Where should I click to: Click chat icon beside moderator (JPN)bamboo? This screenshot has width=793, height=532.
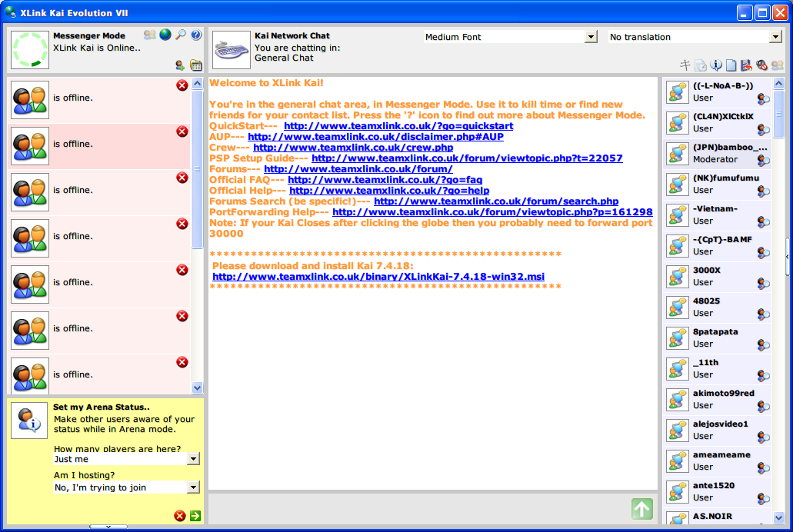click(x=763, y=161)
